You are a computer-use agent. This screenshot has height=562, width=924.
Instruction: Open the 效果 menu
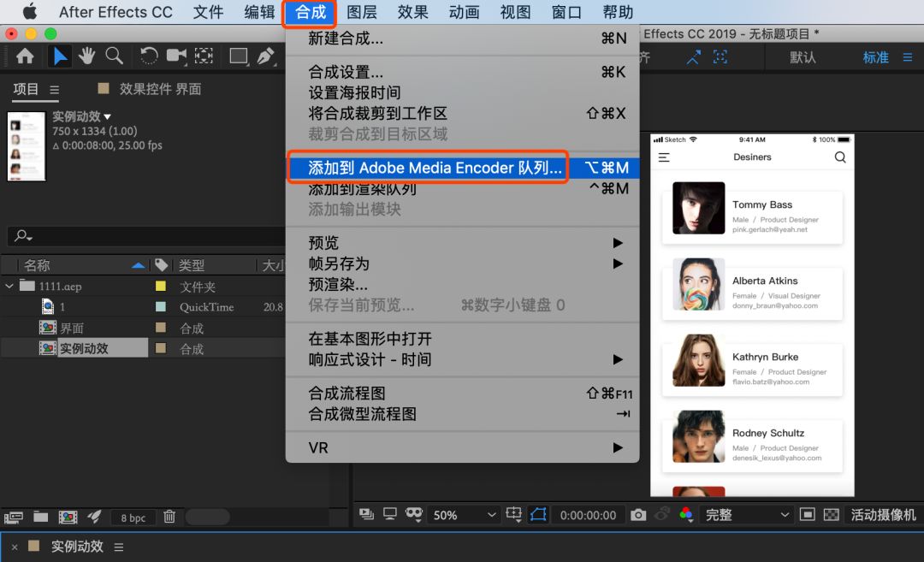pyautogui.click(x=412, y=12)
